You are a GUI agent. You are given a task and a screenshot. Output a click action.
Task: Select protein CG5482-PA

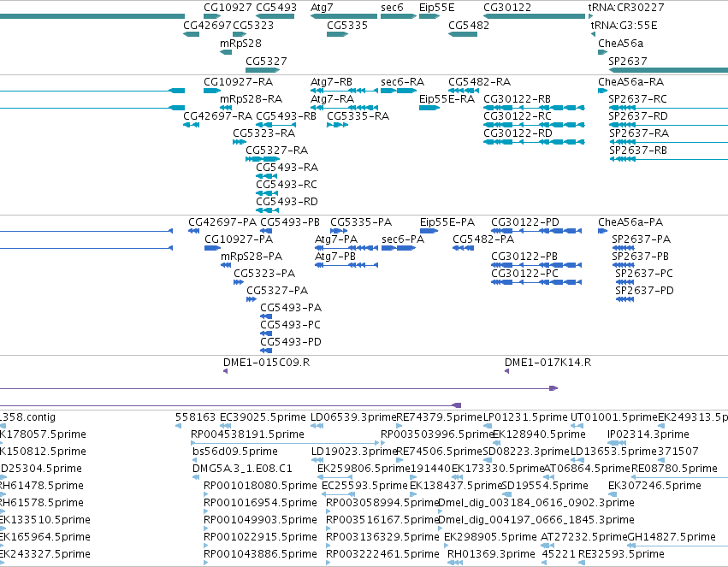483,239
